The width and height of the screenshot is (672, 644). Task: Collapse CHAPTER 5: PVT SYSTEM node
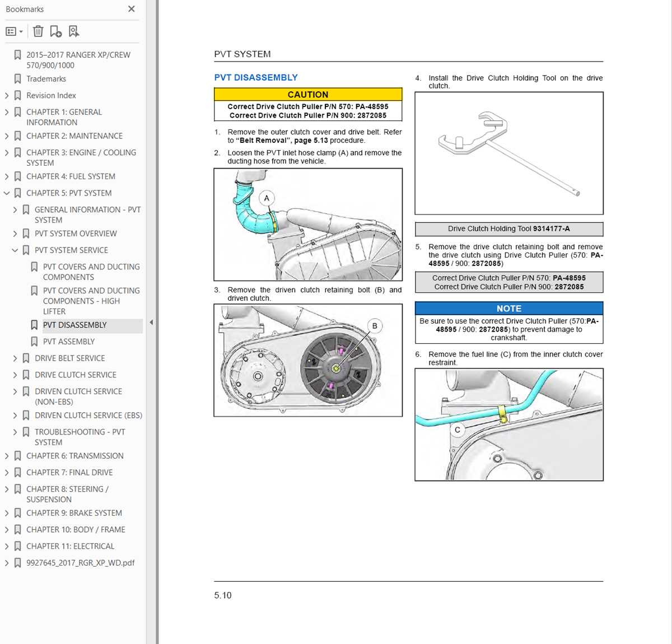click(x=7, y=193)
